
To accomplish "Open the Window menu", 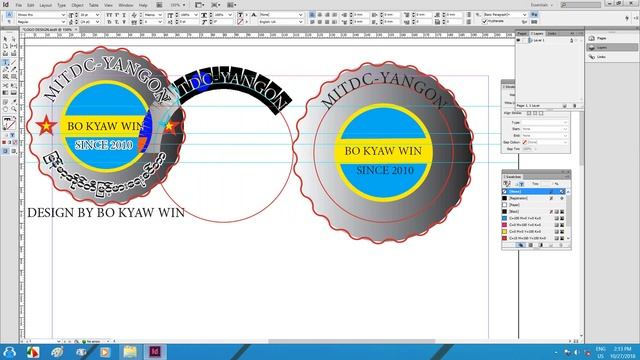I will (x=126, y=5).
